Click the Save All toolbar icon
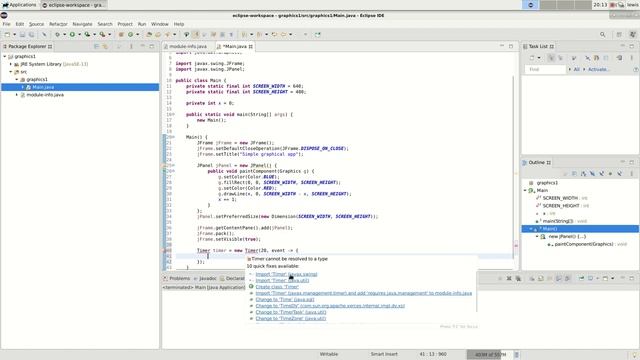This screenshot has height=360, width=640. click(31, 35)
